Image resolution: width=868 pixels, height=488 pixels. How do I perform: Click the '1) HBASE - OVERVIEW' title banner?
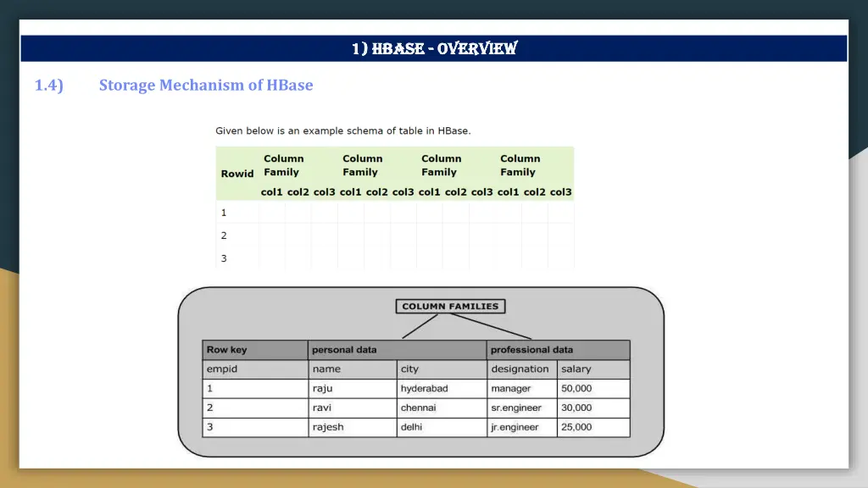[434, 48]
